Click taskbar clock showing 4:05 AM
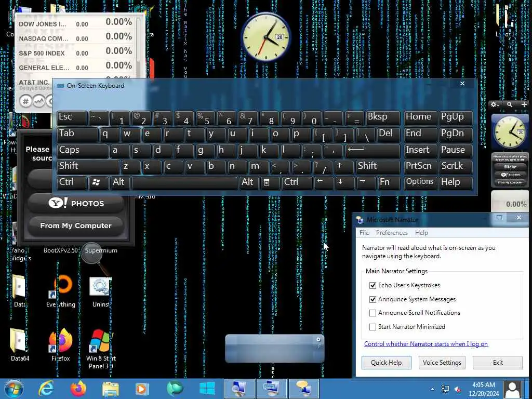 484,389
